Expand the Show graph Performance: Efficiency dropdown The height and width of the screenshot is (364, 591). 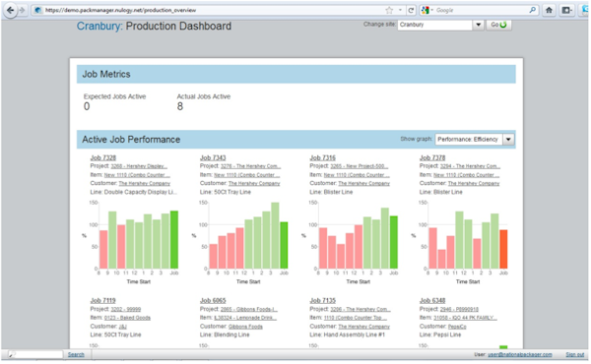475,140
